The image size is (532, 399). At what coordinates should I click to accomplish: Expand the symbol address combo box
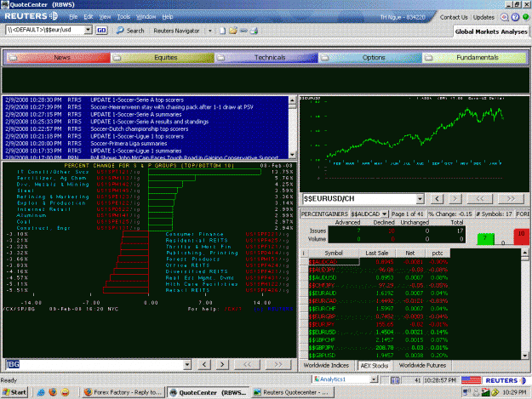(x=88, y=30)
